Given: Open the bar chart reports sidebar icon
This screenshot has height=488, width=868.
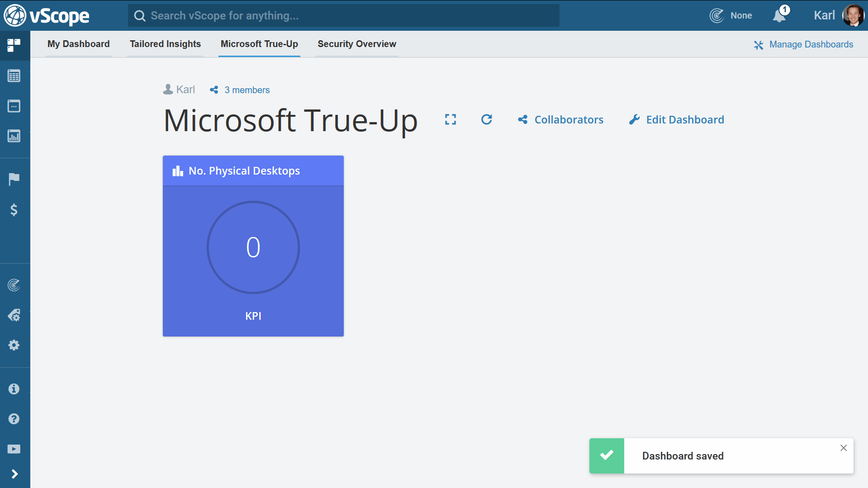Looking at the screenshot, I should click(14, 136).
